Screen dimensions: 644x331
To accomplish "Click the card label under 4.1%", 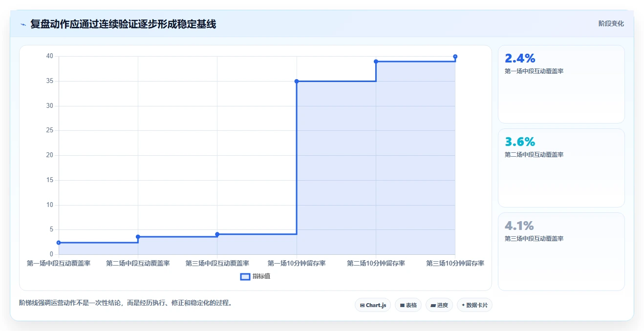I will point(534,239).
